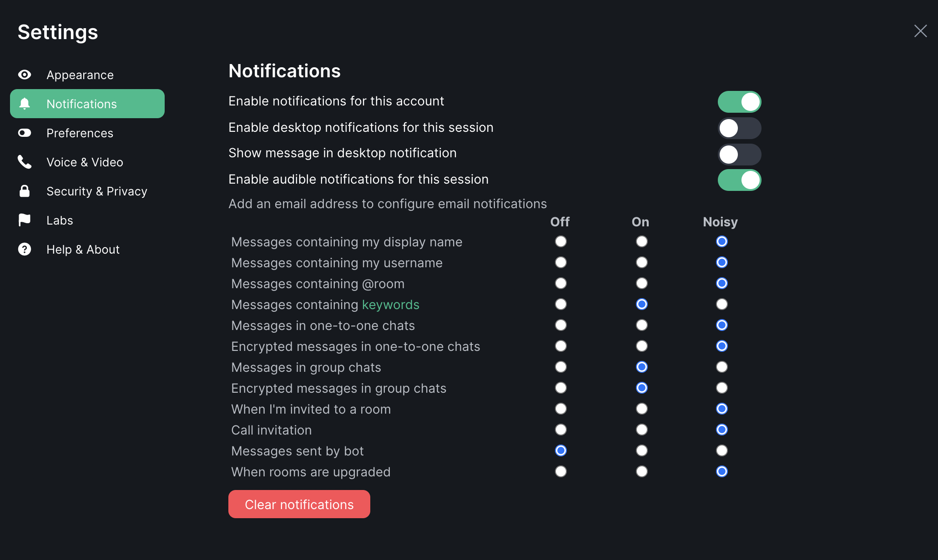Turn Call invitation notifications Off

pyautogui.click(x=560, y=430)
